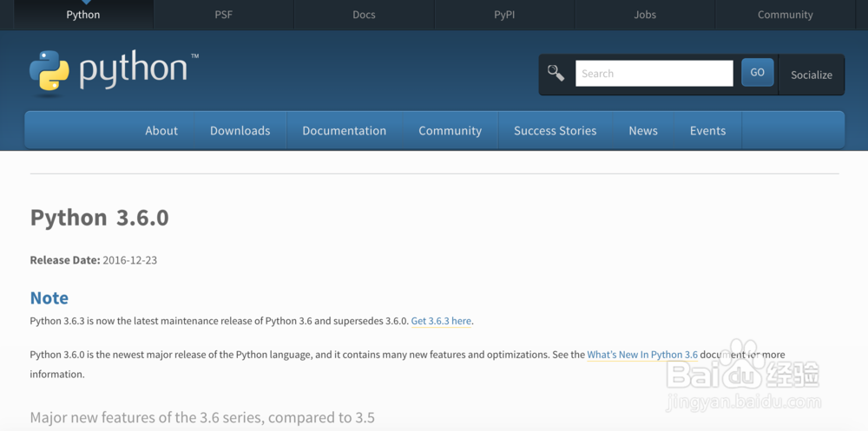Click the Note heading

click(x=49, y=297)
